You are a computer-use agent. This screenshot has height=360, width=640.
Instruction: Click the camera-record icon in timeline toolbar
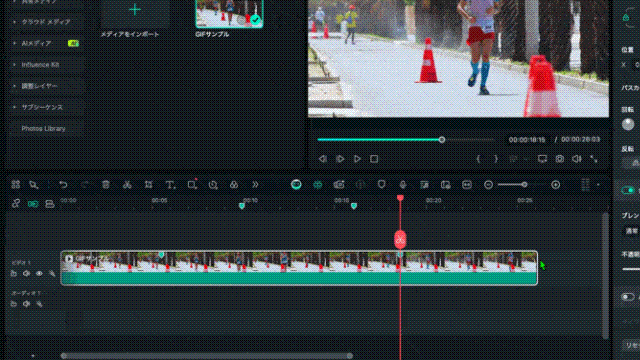coord(339,185)
